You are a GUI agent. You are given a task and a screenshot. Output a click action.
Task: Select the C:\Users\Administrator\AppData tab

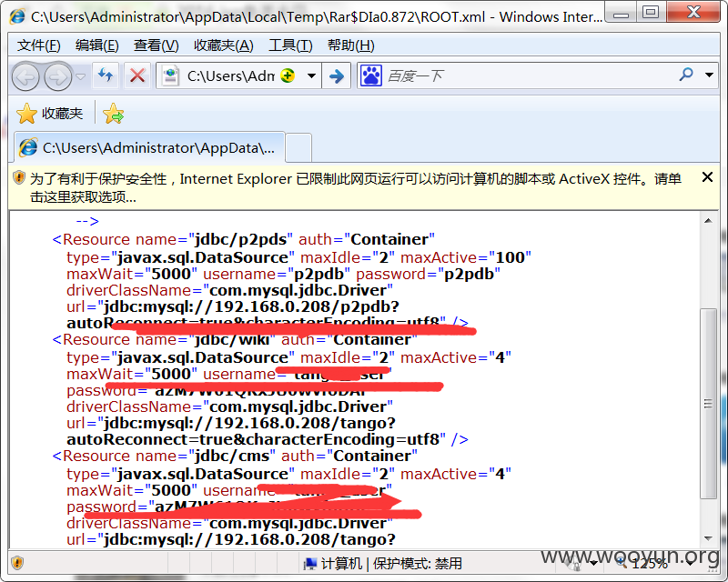(x=149, y=147)
